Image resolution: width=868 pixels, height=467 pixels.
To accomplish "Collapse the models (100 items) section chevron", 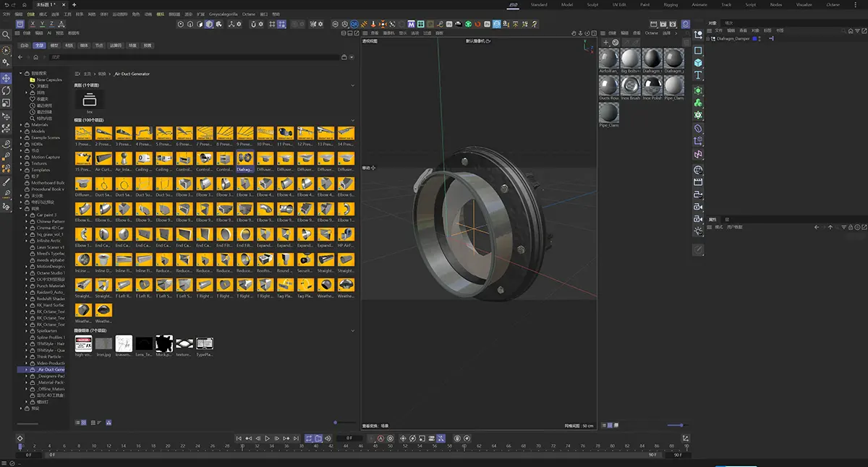I will pyautogui.click(x=353, y=119).
